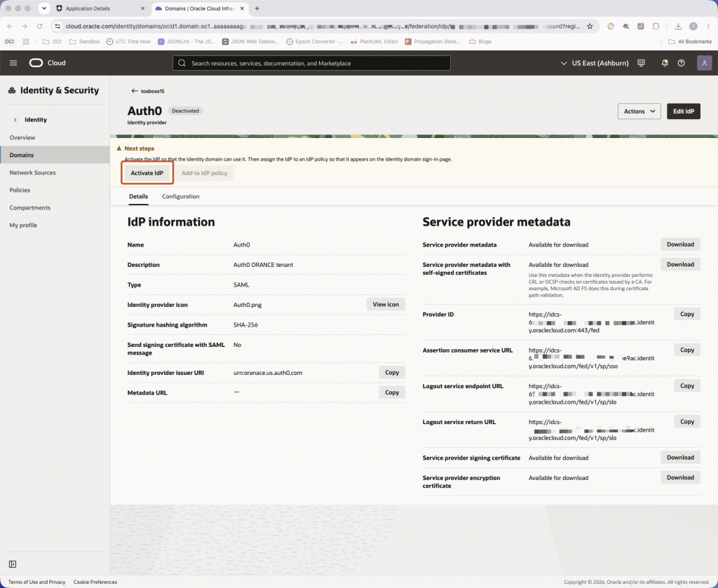Copy the Identity provider issuer URI

pos(391,372)
